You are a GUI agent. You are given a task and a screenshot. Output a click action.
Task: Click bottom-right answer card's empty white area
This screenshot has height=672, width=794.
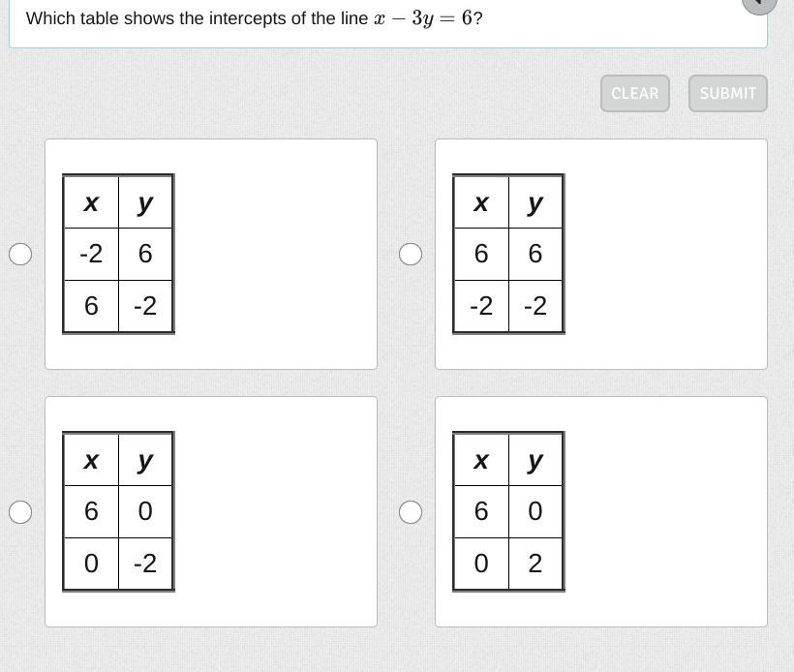[x=666, y=511]
